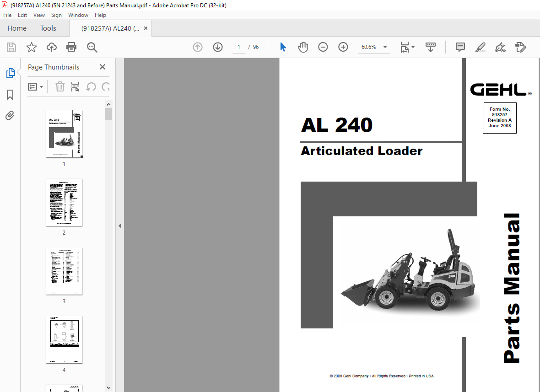Click the read mode keyboard-down icon
The image size is (540, 392).
(x=431, y=47)
